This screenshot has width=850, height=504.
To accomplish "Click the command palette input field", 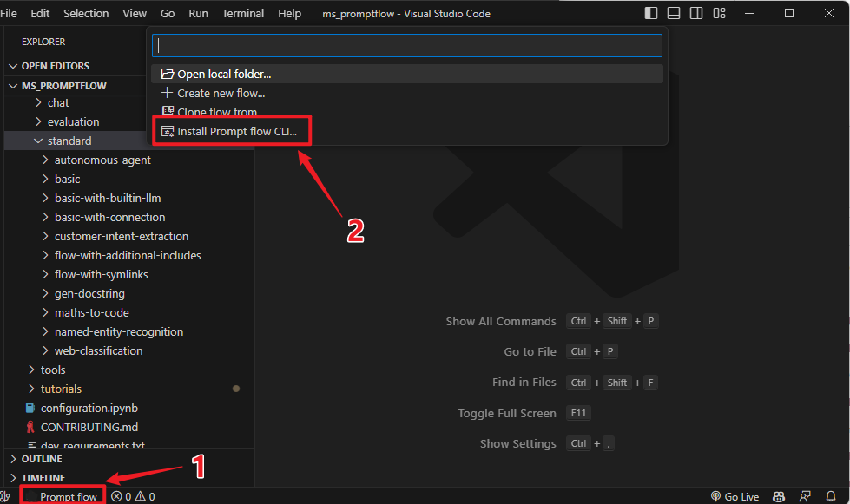I will point(406,44).
